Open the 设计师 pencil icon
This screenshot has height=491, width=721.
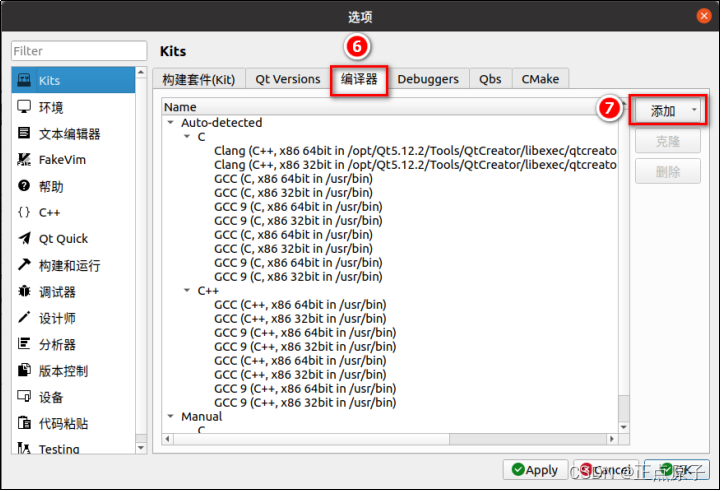pyautogui.click(x=24, y=317)
